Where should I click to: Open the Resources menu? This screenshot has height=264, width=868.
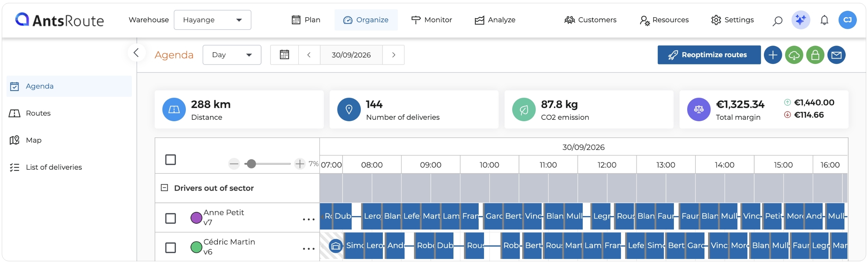click(664, 20)
